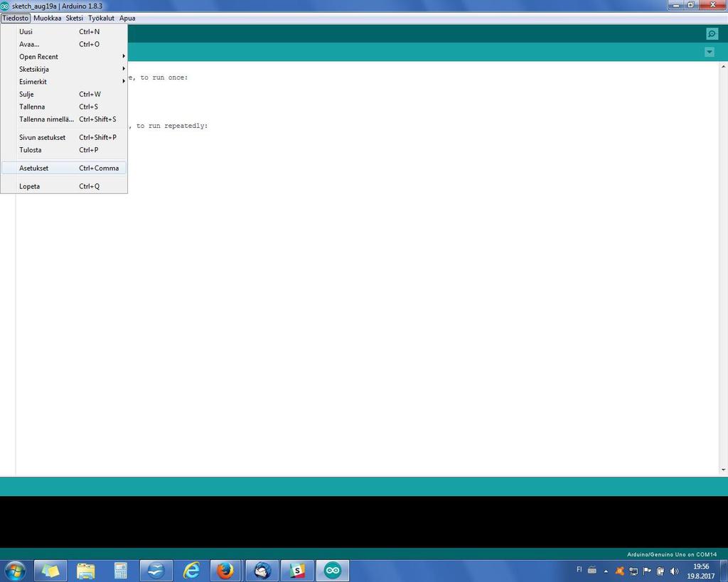
Task: Click 'to run repeatedly:' comment in editor
Action: coord(172,126)
